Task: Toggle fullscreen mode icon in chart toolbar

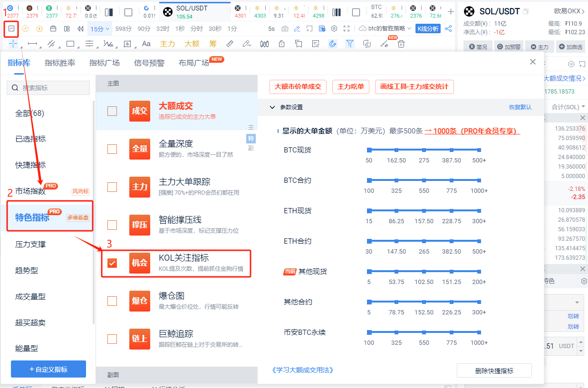Action: click(347, 28)
